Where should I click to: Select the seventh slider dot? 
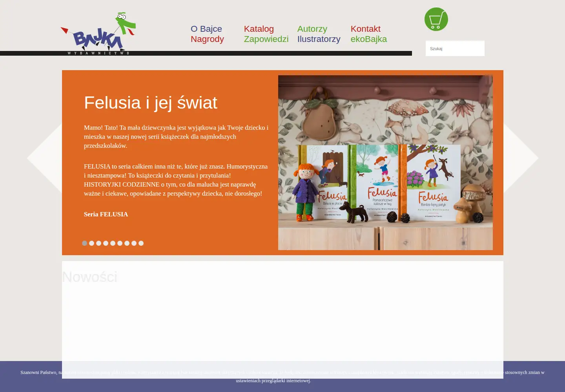point(127,243)
